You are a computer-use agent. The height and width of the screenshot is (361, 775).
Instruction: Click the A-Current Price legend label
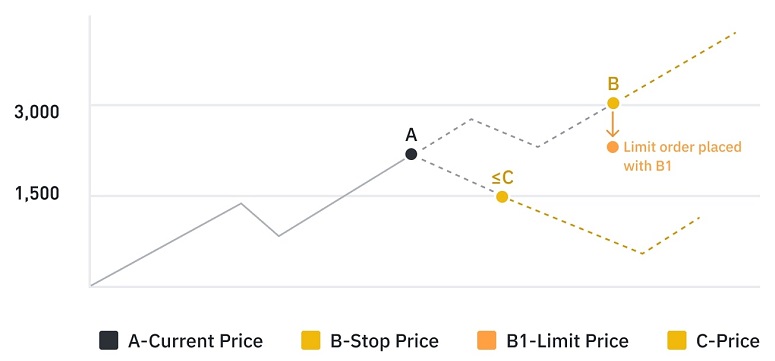[195, 341]
